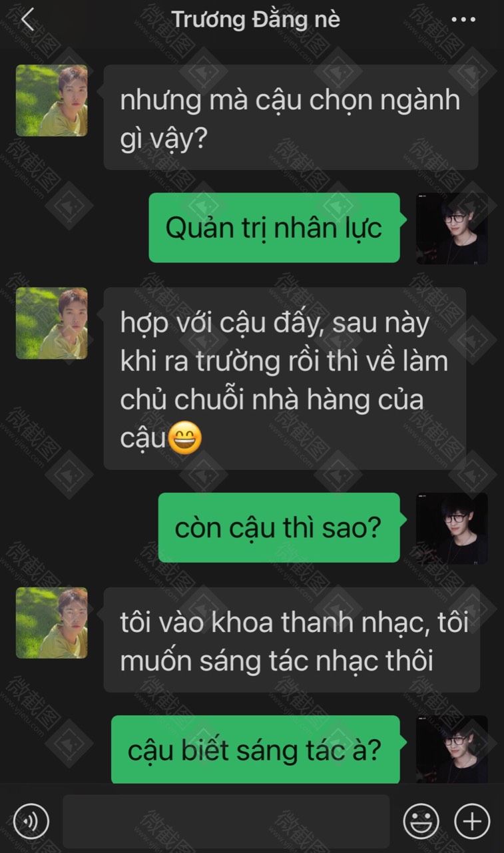
Task: Tap the 'cậu biết sáng tác à?' bubble
Action: [255, 750]
